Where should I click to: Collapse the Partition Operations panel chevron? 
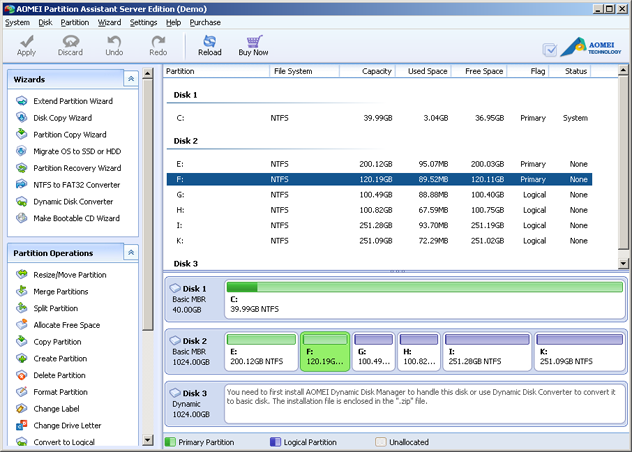[131, 253]
